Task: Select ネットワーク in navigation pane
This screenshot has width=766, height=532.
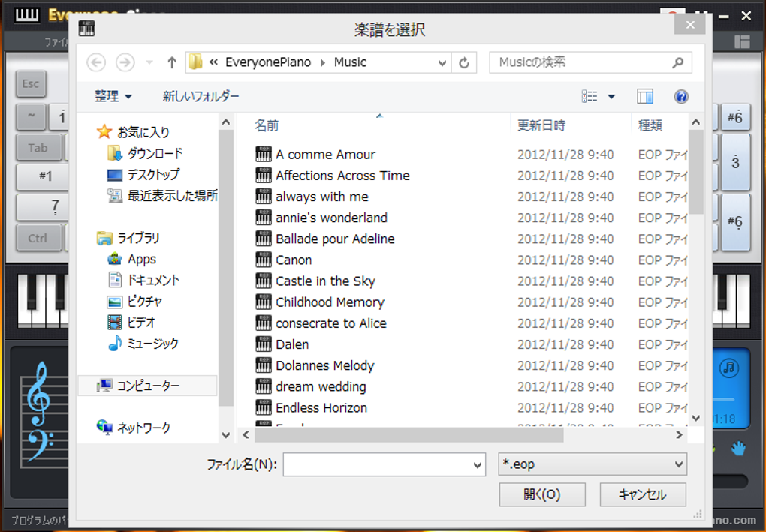Action: tap(134, 428)
